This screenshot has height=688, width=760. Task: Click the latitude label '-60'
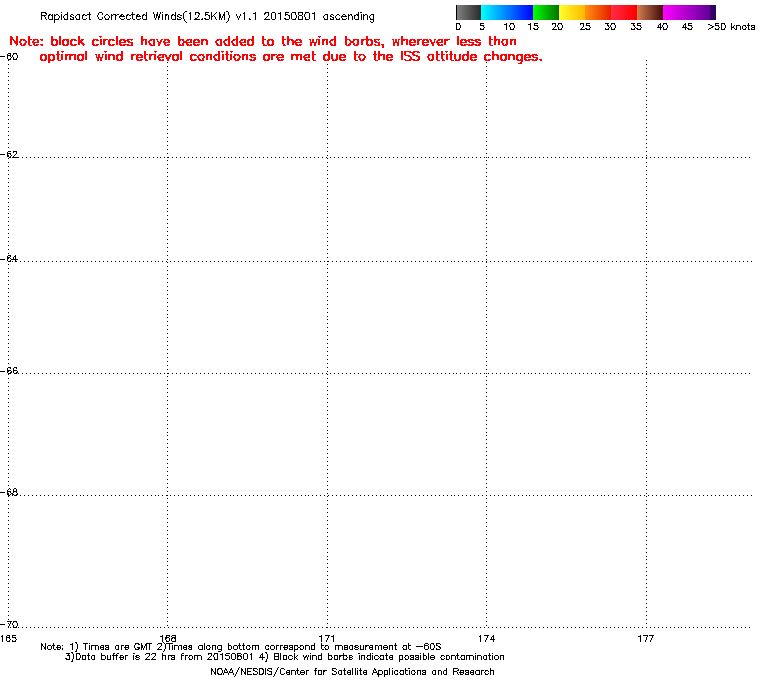(10, 57)
